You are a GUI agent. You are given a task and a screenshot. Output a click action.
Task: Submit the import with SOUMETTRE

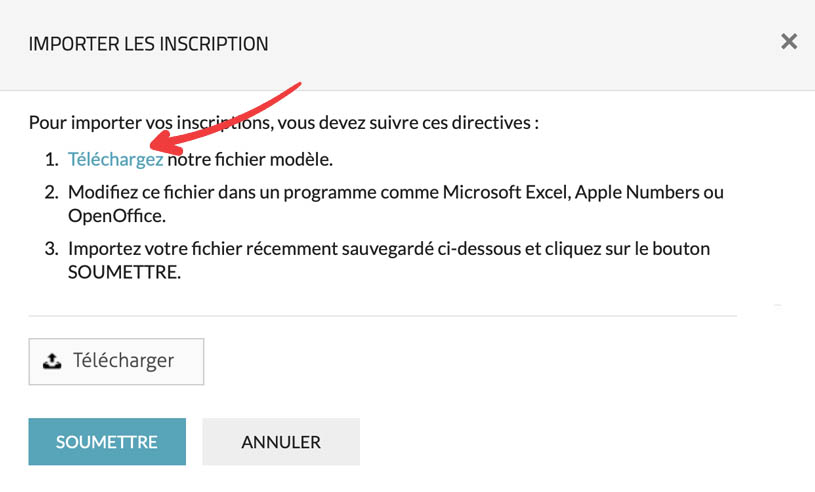(x=107, y=442)
